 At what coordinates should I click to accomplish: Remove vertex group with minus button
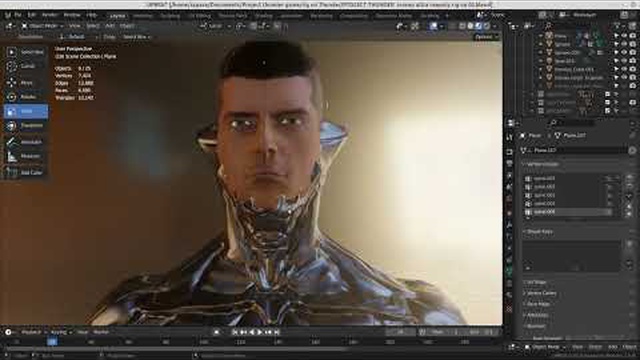point(630,187)
